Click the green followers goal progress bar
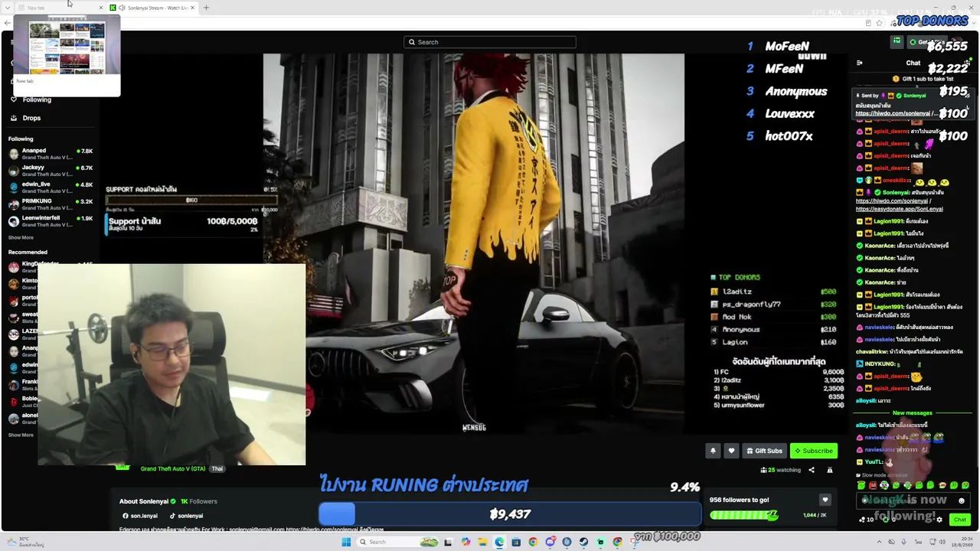The height and width of the screenshot is (551, 980). coord(744,515)
